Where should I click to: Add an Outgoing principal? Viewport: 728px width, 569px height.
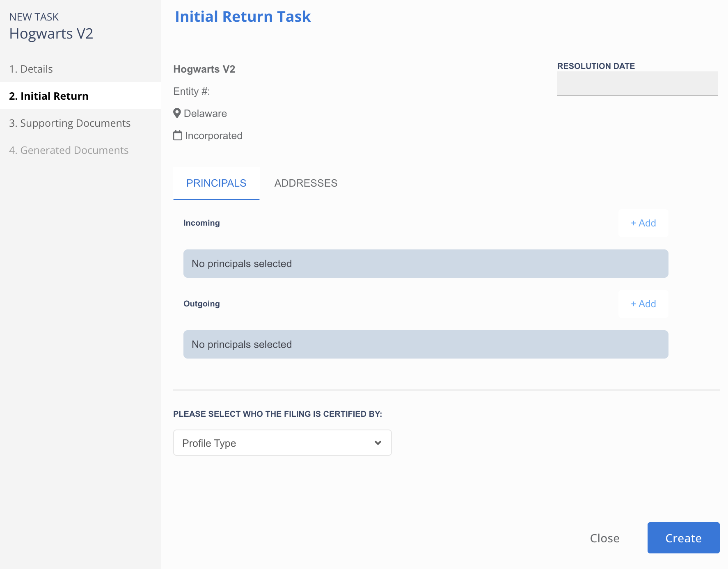643,304
